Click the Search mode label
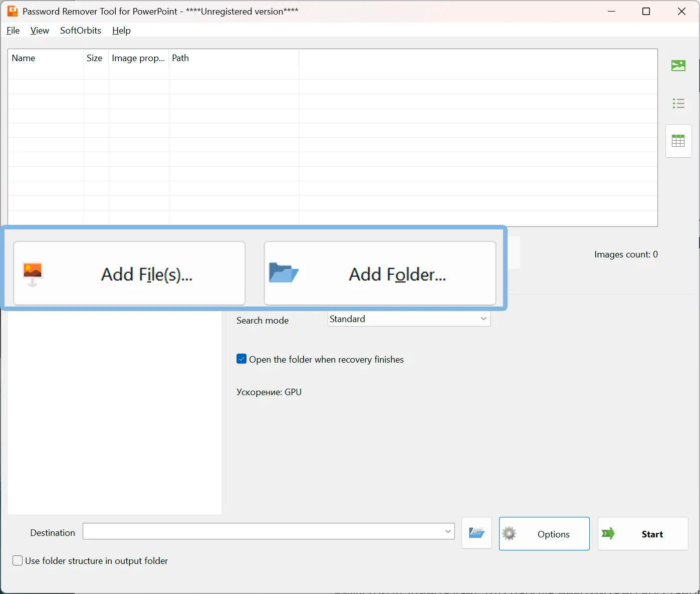Viewport: 700px width, 594px height. [x=263, y=321]
